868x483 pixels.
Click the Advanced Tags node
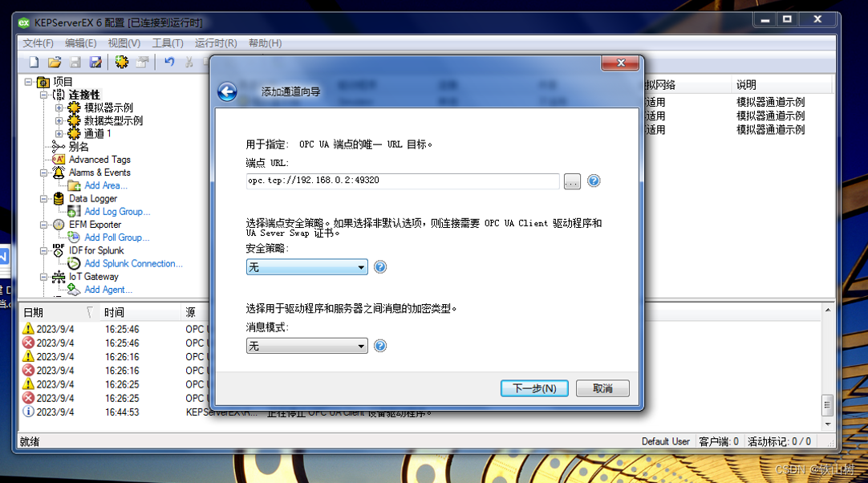click(90, 159)
